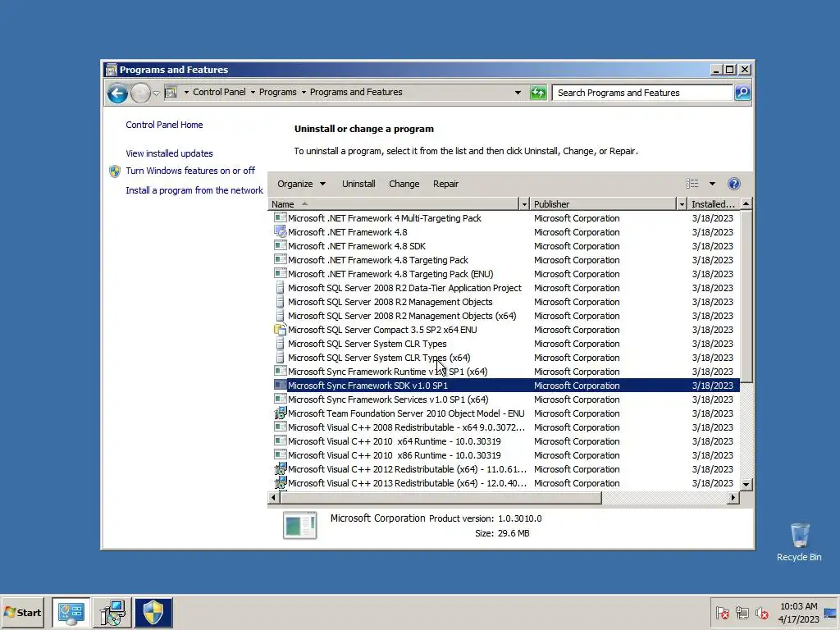Open recent pages dropdown beside Forward arrow
840x630 pixels.
tap(156, 94)
